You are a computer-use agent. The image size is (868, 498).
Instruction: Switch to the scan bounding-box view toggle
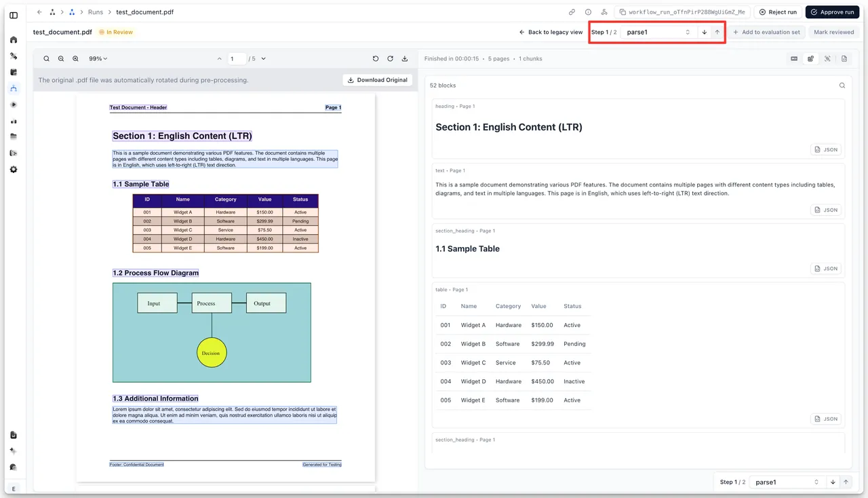pyautogui.click(x=827, y=59)
